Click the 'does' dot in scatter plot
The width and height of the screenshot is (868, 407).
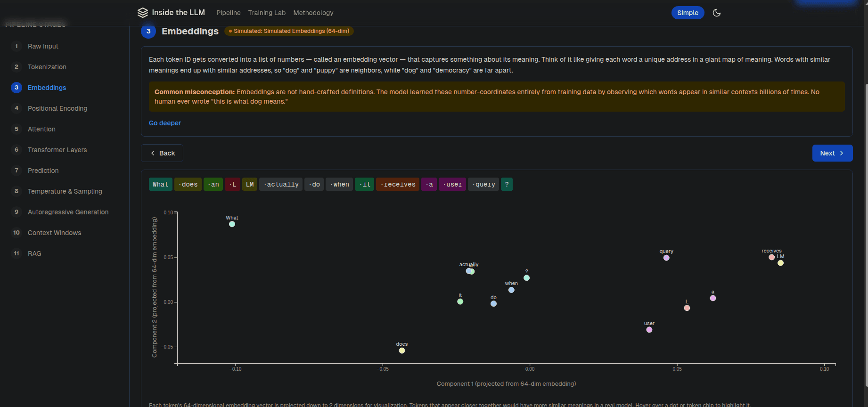[402, 350]
